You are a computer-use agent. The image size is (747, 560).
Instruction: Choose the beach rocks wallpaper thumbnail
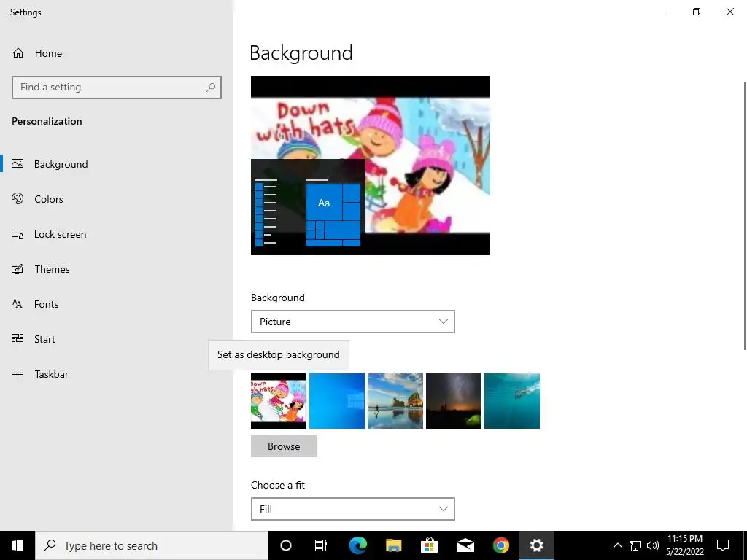pos(395,401)
